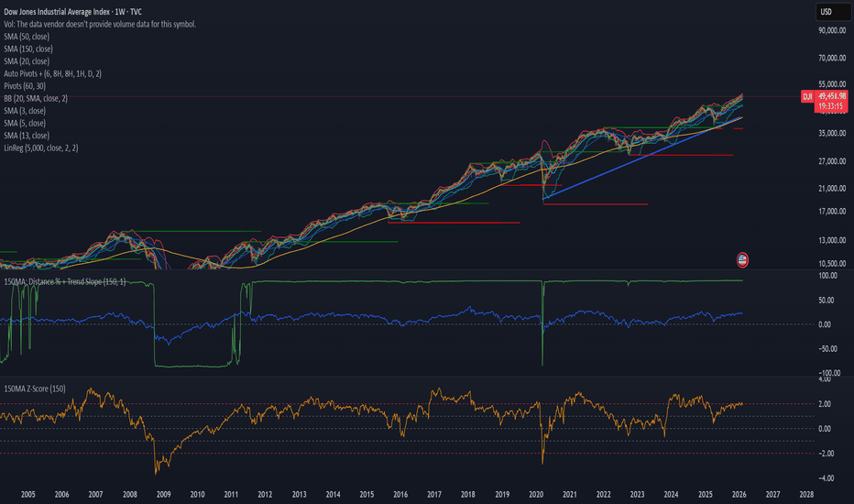Select the Auto Pivots + indicator legend
Viewport: 854px width, 504px height.
coord(52,73)
